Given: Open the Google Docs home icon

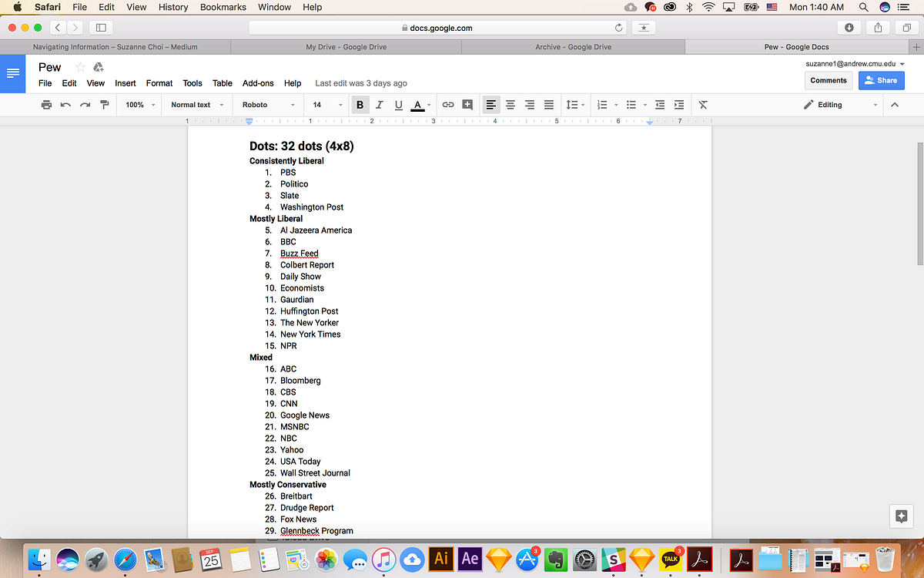Looking at the screenshot, I should tap(12, 74).
